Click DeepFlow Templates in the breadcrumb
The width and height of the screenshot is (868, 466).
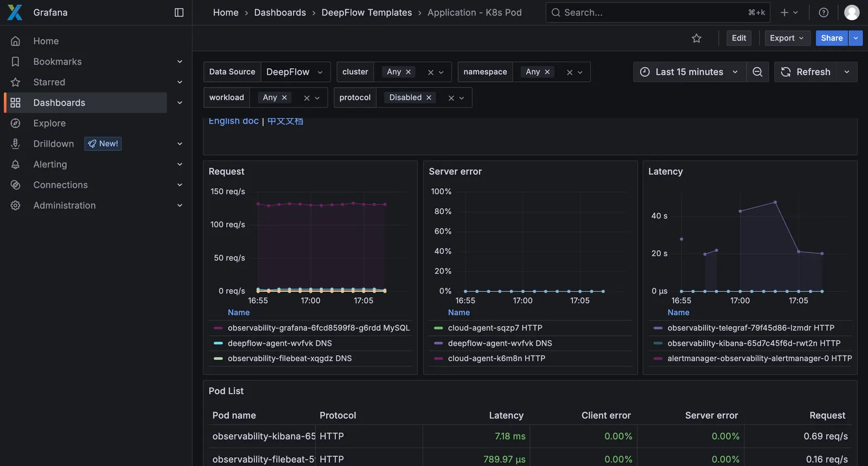[x=367, y=12]
